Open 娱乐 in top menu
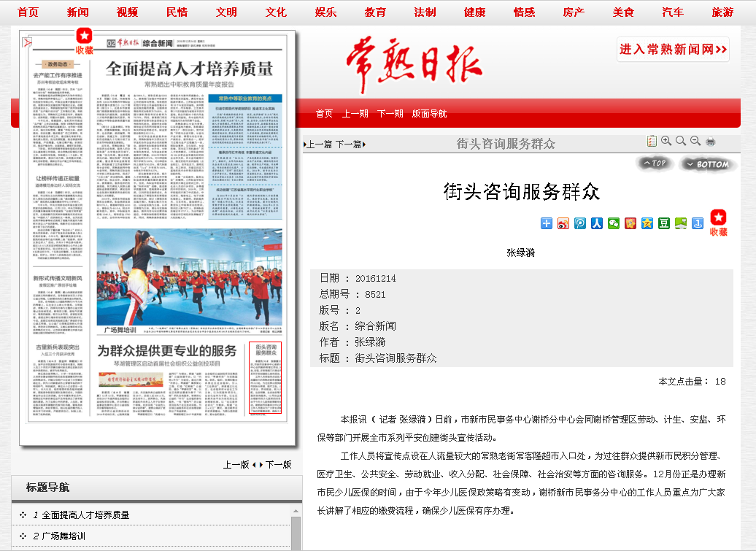756x551 pixels. point(325,12)
